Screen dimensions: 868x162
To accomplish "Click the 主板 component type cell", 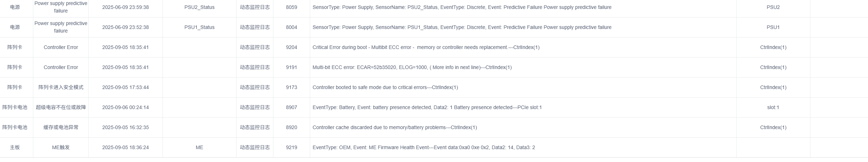I will tap(15, 147).
